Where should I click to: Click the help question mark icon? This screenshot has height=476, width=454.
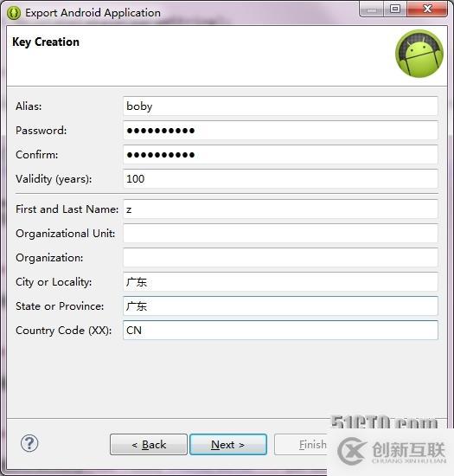29,443
